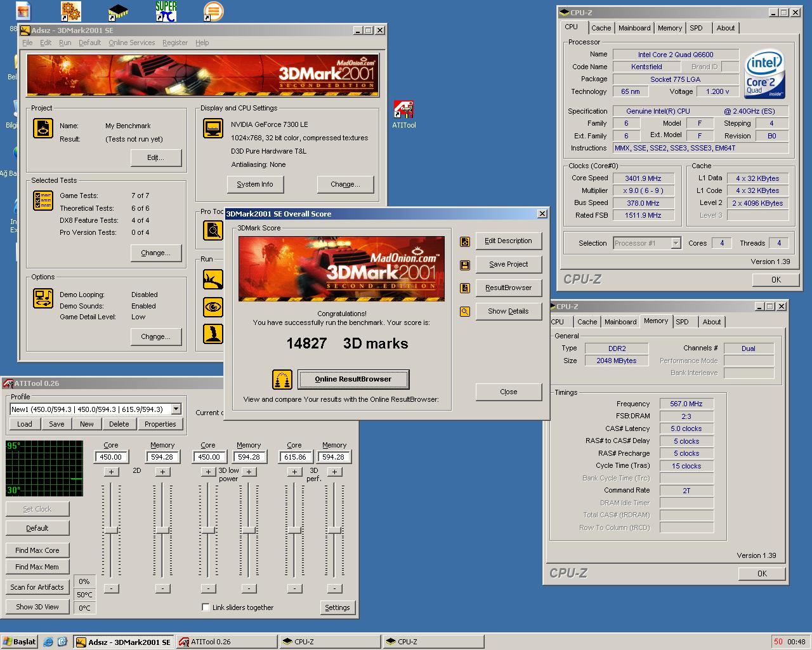Open the Register menu in 3DMark2001
The image size is (812, 650).
(175, 43)
